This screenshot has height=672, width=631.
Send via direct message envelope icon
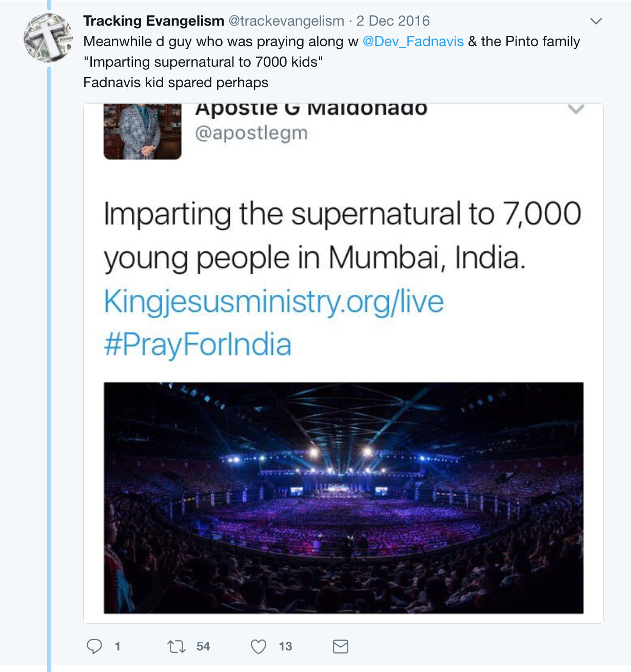click(341, 646)
